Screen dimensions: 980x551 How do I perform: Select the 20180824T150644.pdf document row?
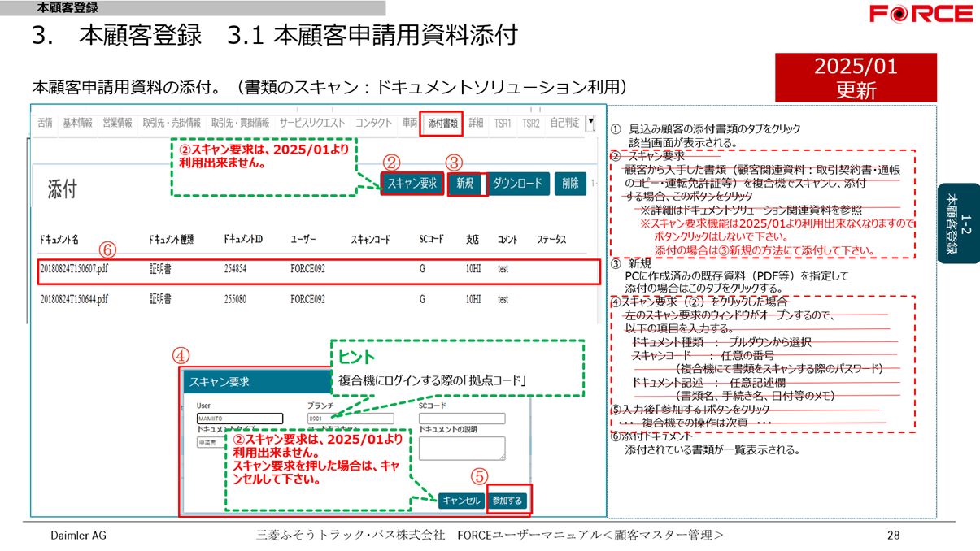319,299
